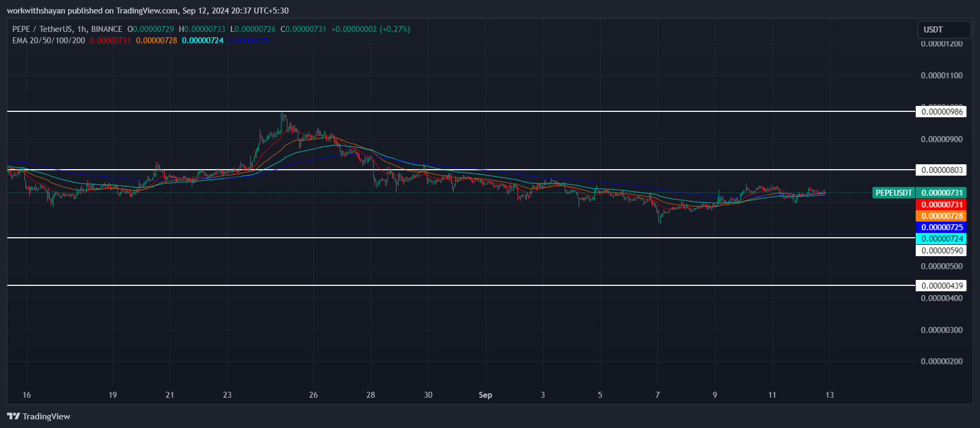The width and height of the screenshot is (980, 428).
Task: Click the 0.00000590 horizontal line label
Action: [942, 251]
